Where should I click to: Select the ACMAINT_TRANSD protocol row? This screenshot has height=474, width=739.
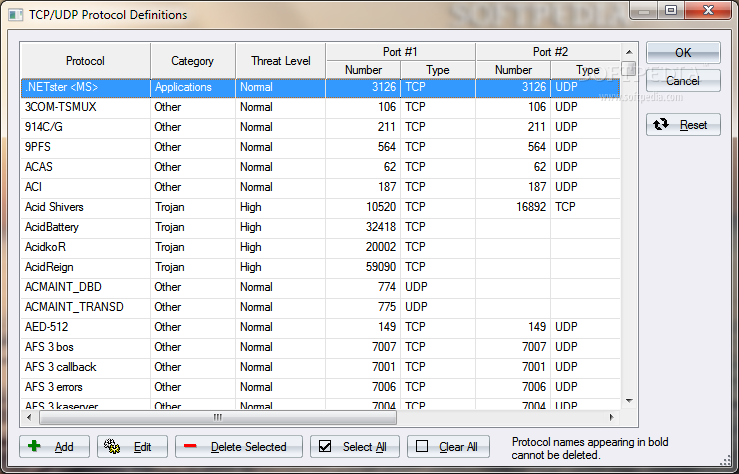pos(320,307)
